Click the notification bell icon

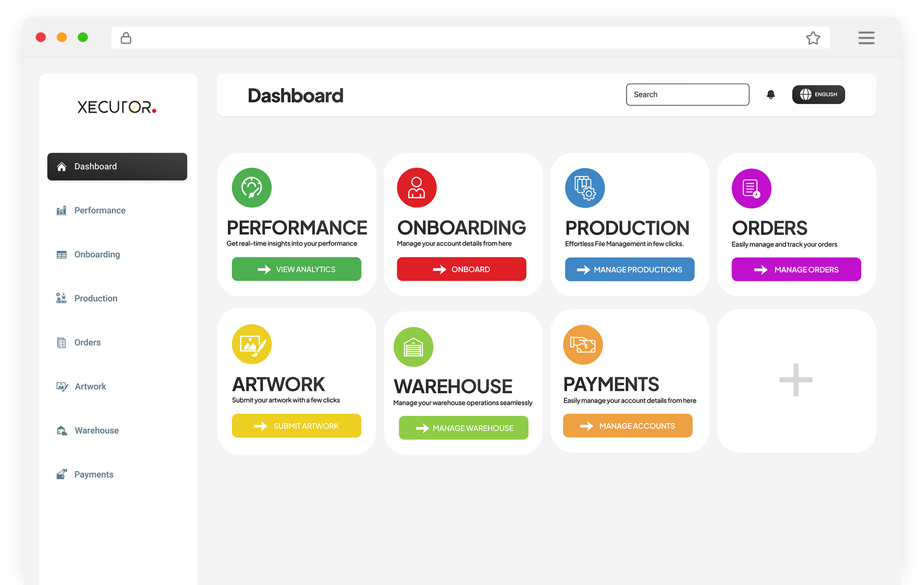[x=770, y=95]
